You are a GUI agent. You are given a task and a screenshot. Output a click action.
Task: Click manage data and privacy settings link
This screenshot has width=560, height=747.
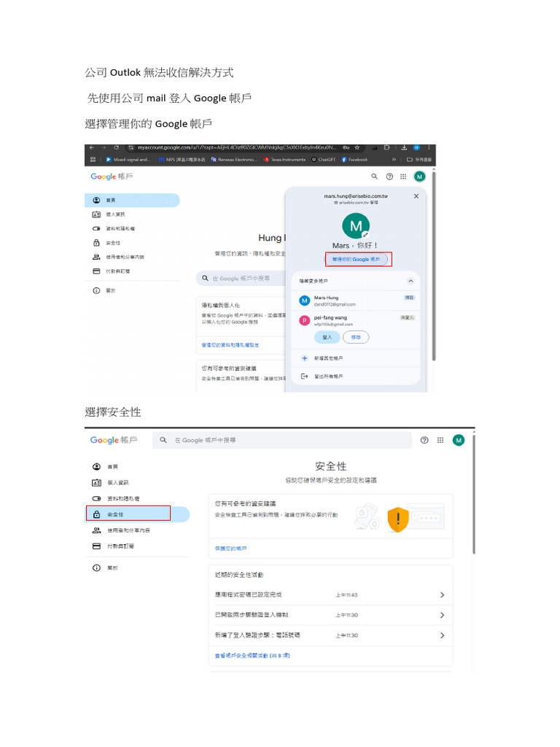point(230,345)
